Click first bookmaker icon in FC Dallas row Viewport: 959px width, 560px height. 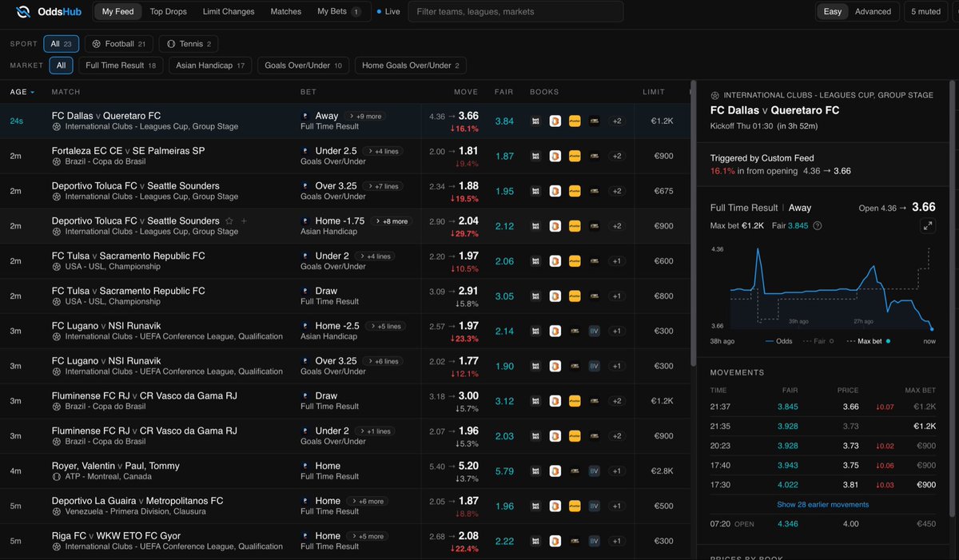(536, 121)
